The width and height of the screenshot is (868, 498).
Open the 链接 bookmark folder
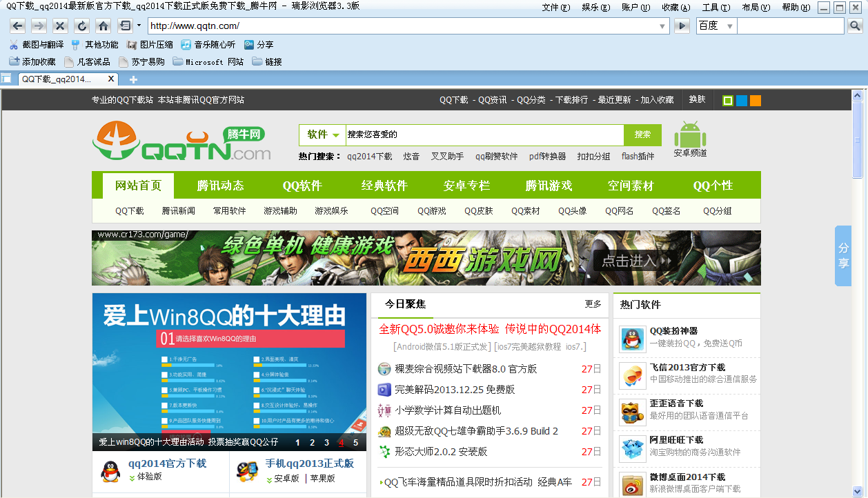pyautogui.click(x=267, y=62)
